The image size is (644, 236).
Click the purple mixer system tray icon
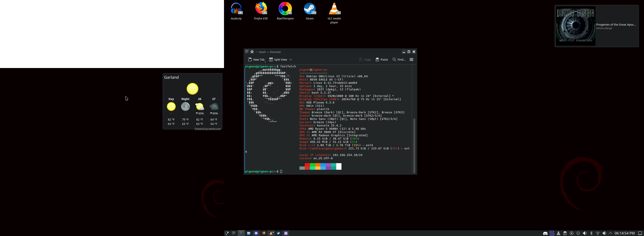[x=552, y=233]
